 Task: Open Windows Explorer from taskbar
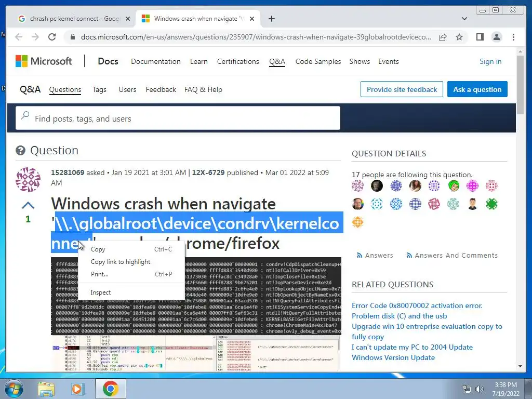pos(46,389)
